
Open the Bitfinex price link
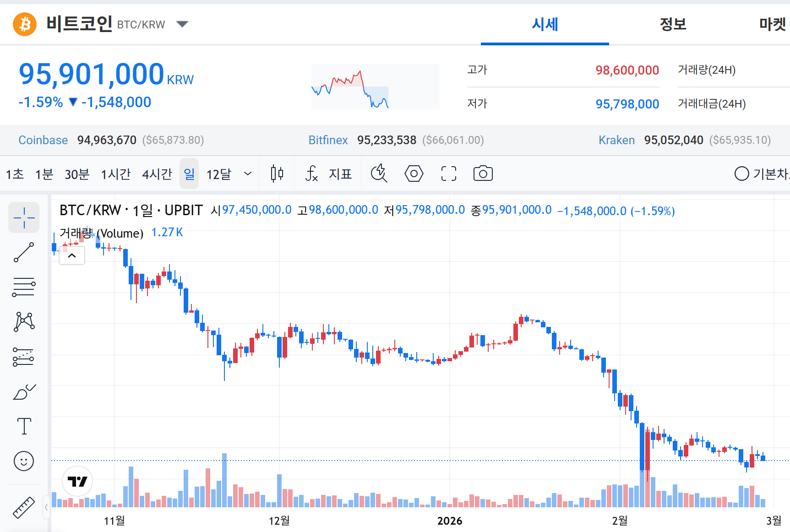328,140
